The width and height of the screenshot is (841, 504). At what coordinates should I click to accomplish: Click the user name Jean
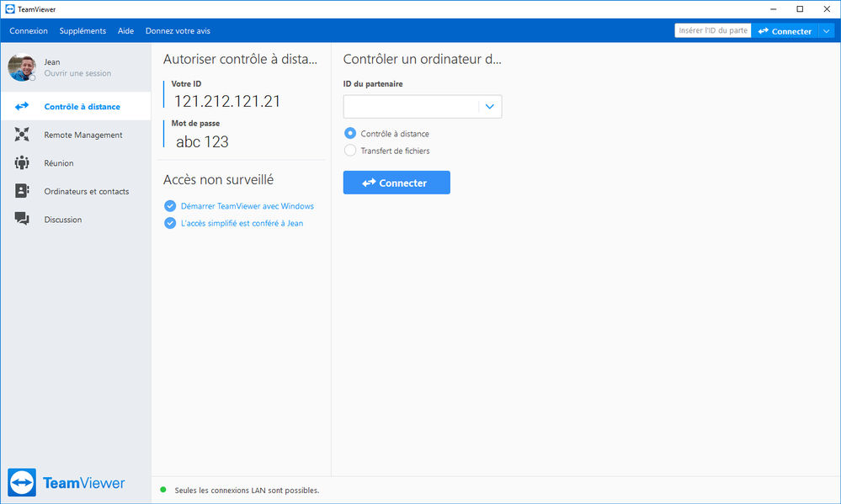pyautogui.click(x=52, y=61)
